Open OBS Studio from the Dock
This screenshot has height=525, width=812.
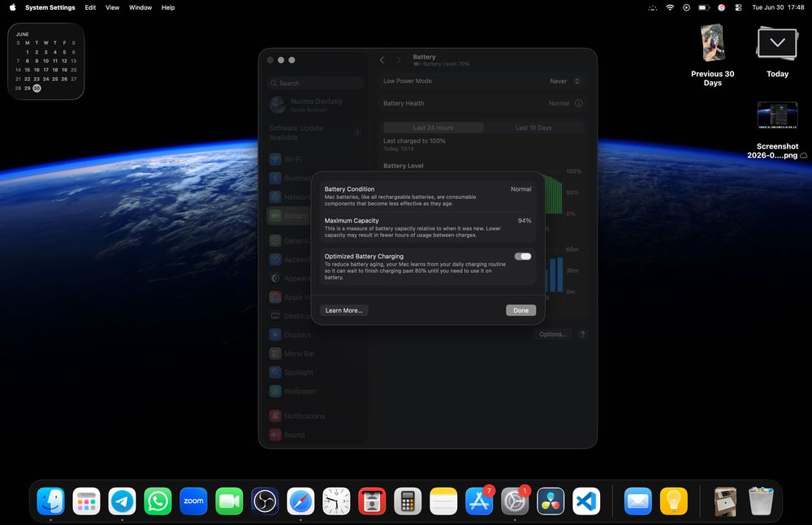(x=266, y=501)
